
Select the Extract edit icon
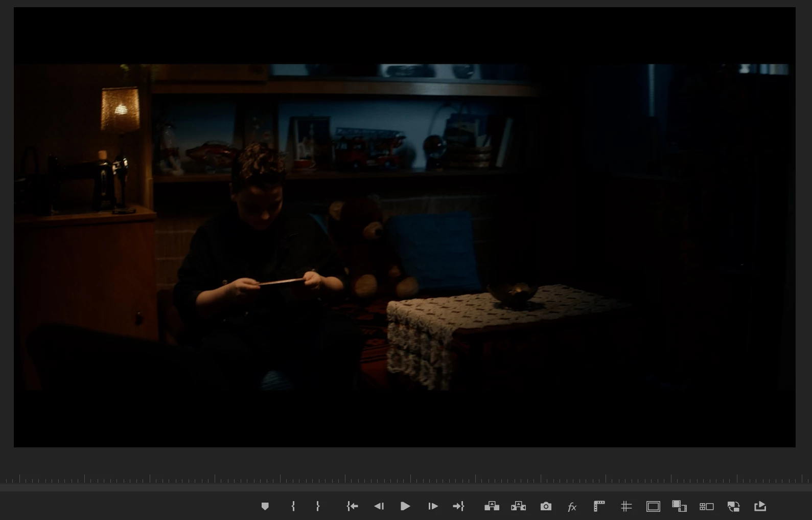518,506
